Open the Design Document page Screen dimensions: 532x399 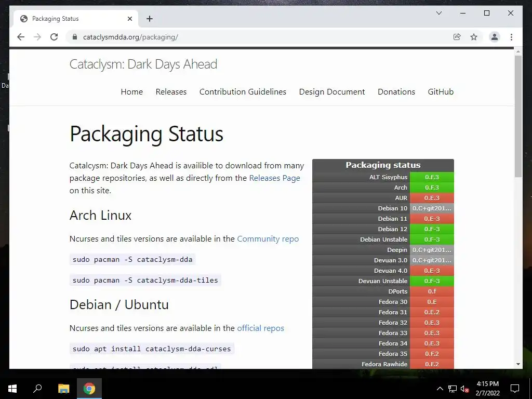coord(332,92)
